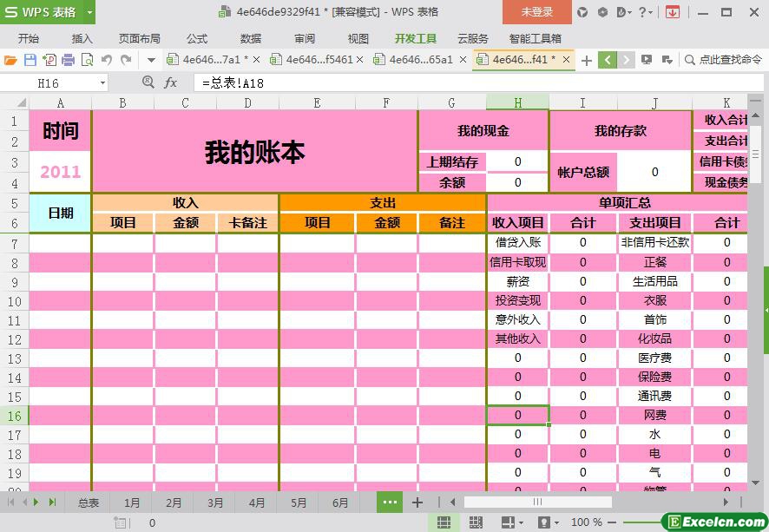This screenshot has width=769, height=532.
Task: Expand the Name Box dropdown arrow
Action: [102, 83]
